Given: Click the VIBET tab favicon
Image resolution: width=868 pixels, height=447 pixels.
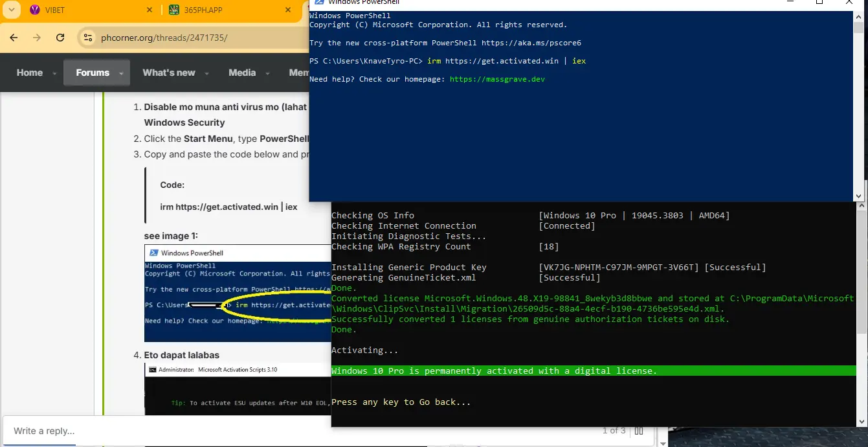Looking at the screenshot, I should (34, 10).
